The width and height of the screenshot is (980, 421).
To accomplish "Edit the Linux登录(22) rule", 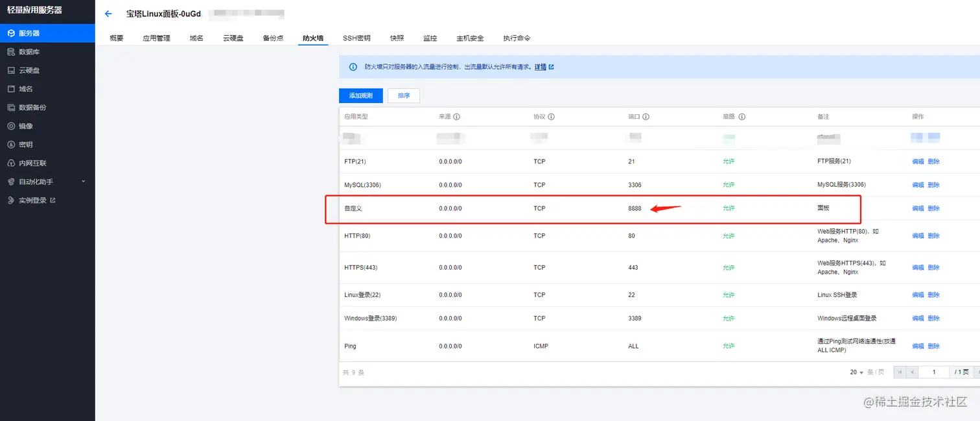I will click(x=918, y=295).
